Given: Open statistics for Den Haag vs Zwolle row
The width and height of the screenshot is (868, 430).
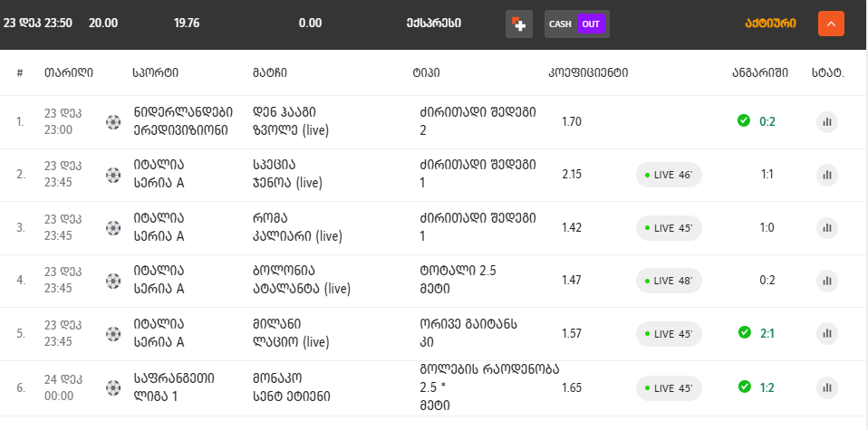Looking at the screenshot, I should (x=827, y=121).
